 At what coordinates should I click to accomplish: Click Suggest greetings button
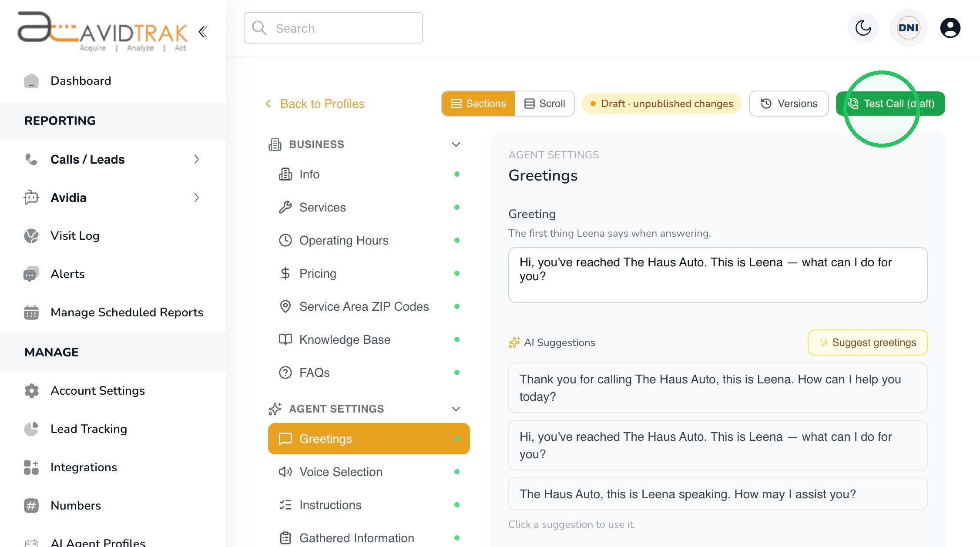[x=867, y=342]
